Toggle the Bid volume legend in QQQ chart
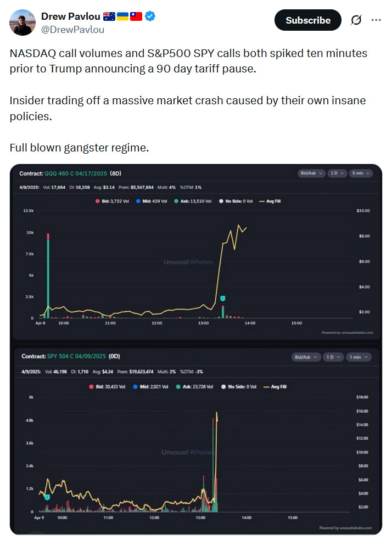The width and height of the screenshot is (392, 545). (x=113, y=201)
